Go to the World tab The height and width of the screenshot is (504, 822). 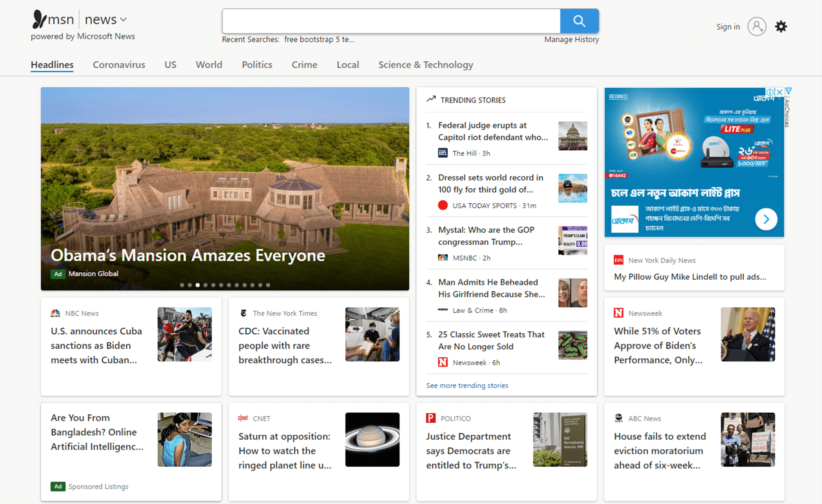pyautogui.click(x=209, y=65)
